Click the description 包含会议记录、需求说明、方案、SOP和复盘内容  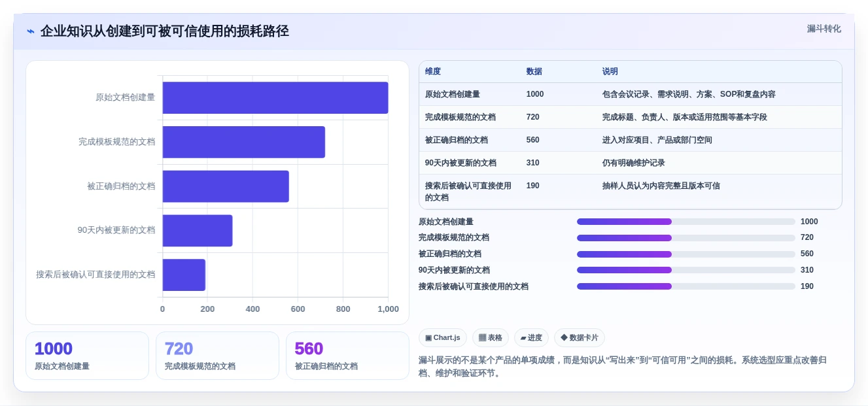(x=689, y=94)
